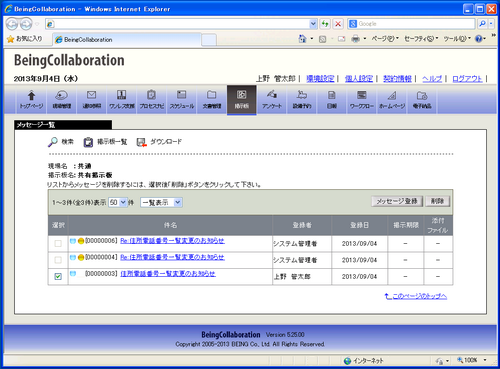Open a new blank browser tab
This screenshot has width=500, height=369.
(209, 40)
